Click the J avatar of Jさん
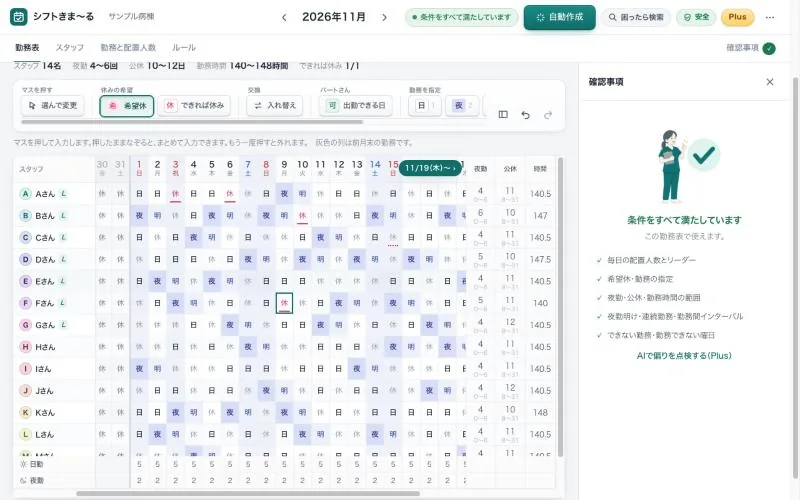This screenshot has width=800, height=500. point(26,391)
